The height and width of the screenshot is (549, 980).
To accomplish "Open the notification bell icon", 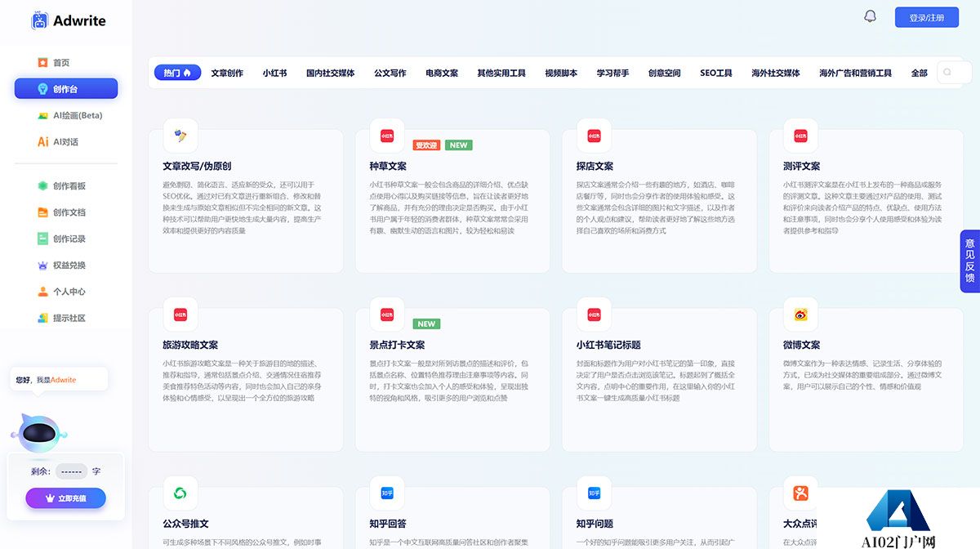I will pos(870,16).
